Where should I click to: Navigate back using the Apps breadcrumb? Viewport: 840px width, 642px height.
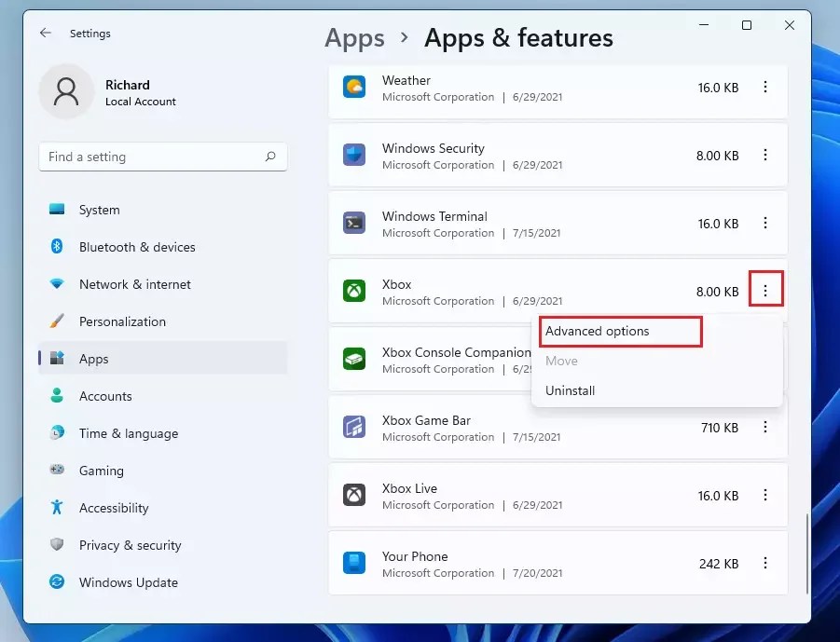354,38
